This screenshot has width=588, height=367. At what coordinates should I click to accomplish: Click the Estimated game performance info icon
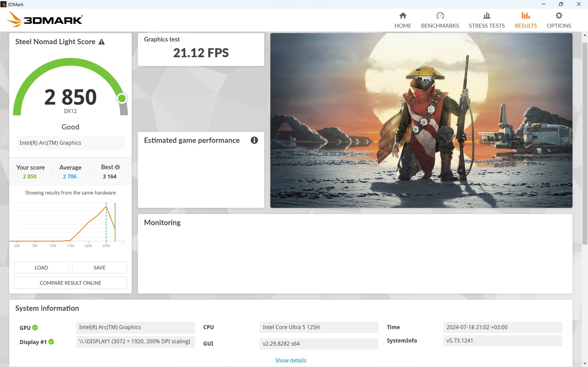(254, 140)
